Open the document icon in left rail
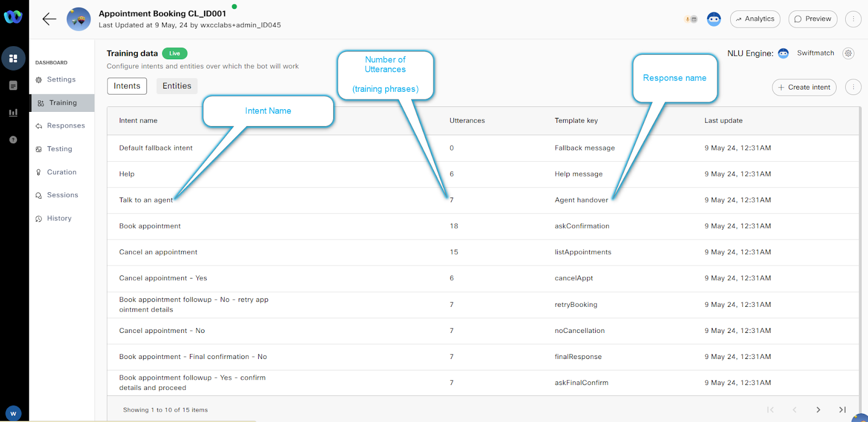 [x=14, y=86]
